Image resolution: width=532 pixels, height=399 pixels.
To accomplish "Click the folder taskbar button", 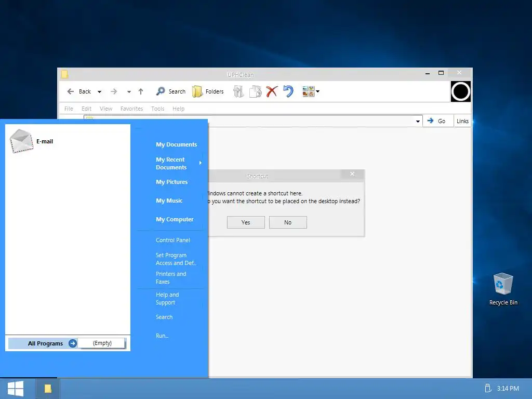I will click(x=48, y=389).
